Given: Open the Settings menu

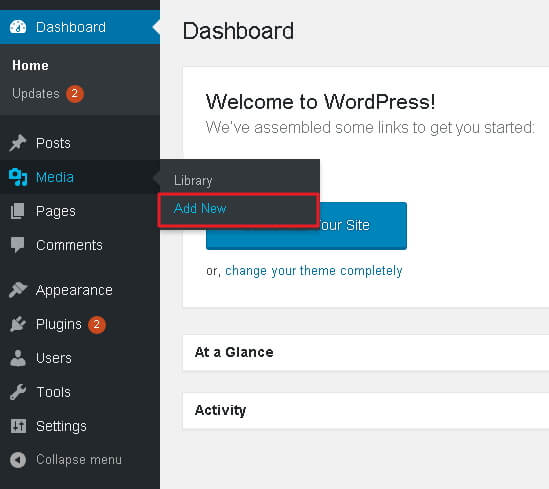Looking at the screenshot, I should [x=80, y=426].
